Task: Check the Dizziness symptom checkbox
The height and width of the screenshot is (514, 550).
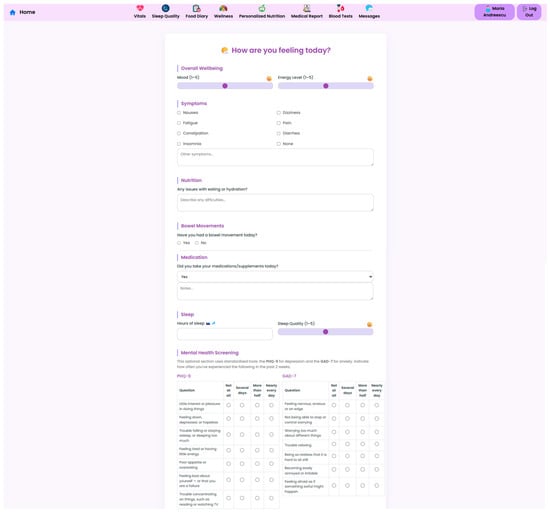Action: (279, 113)
